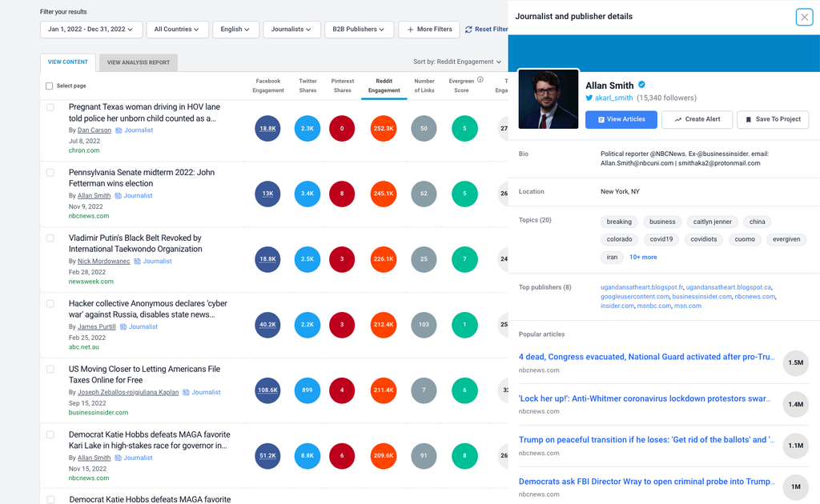Open the 10+ more topics link
This screenshot has height=504, width=820.
click(643, 257)
